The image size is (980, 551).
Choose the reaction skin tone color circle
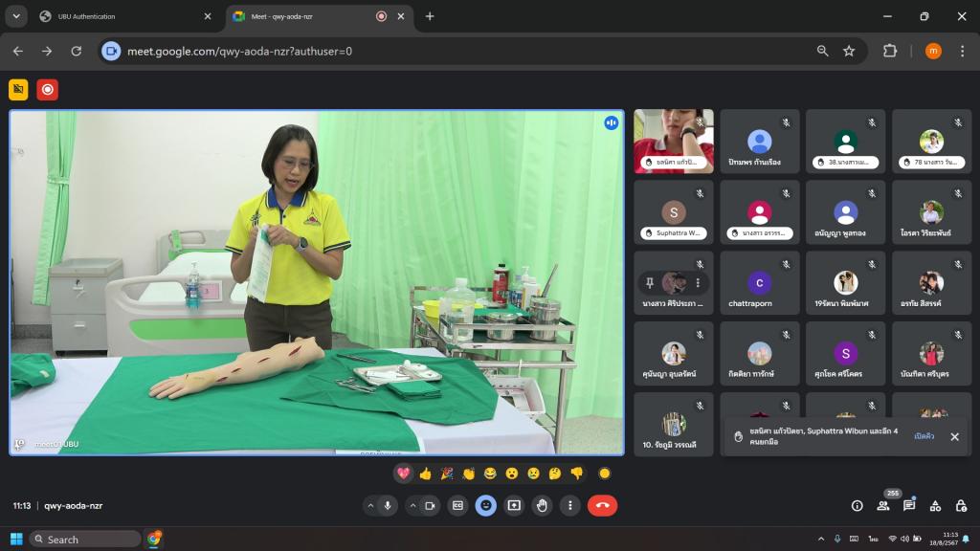(x=604, y=474)
